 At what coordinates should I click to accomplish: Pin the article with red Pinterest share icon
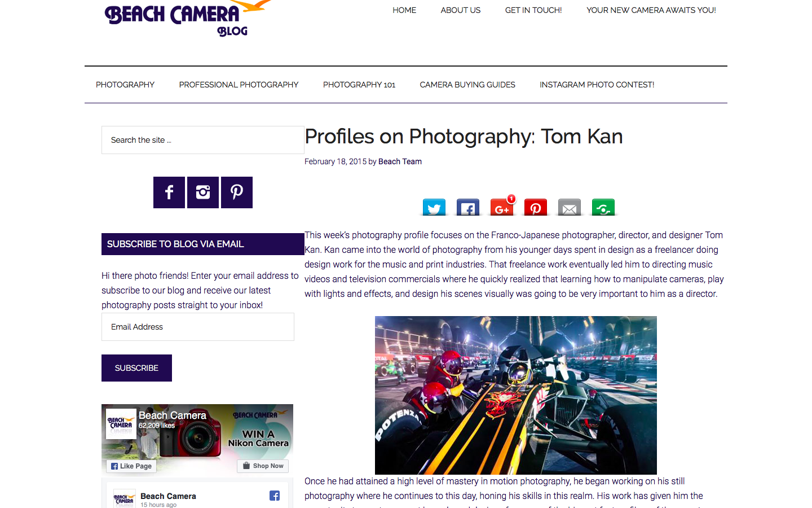536,207
